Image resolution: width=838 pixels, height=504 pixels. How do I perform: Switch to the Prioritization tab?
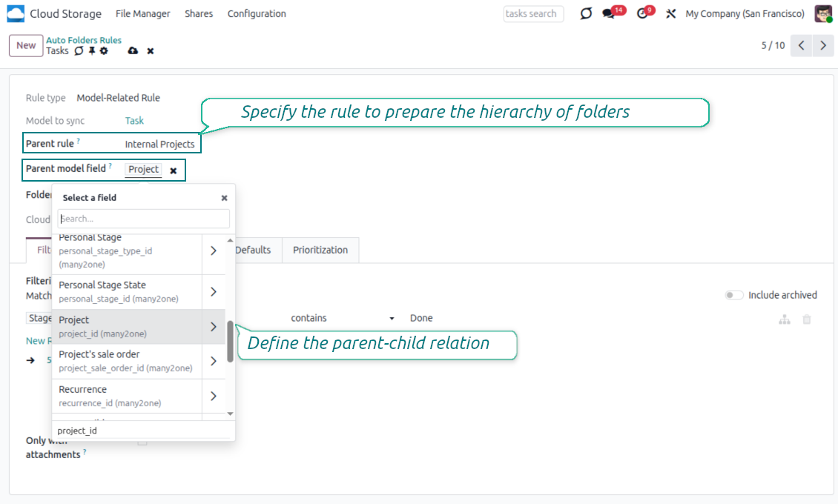[320, 250]
